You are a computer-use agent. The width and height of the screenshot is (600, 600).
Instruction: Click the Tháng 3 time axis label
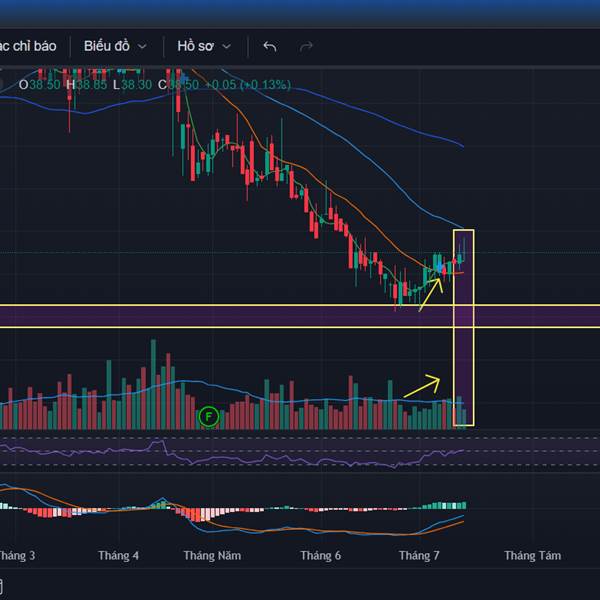tap(17, 555)
